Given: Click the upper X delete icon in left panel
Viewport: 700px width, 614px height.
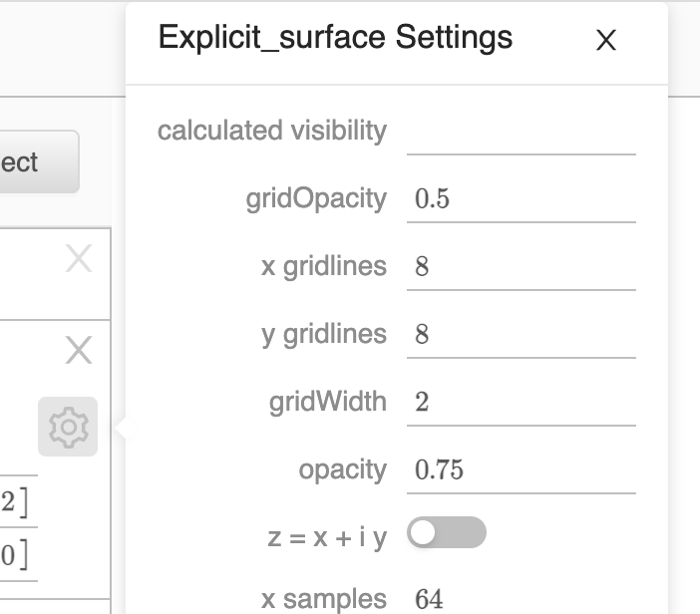Looking at the screenshot, I should click(x=78, y=260).
